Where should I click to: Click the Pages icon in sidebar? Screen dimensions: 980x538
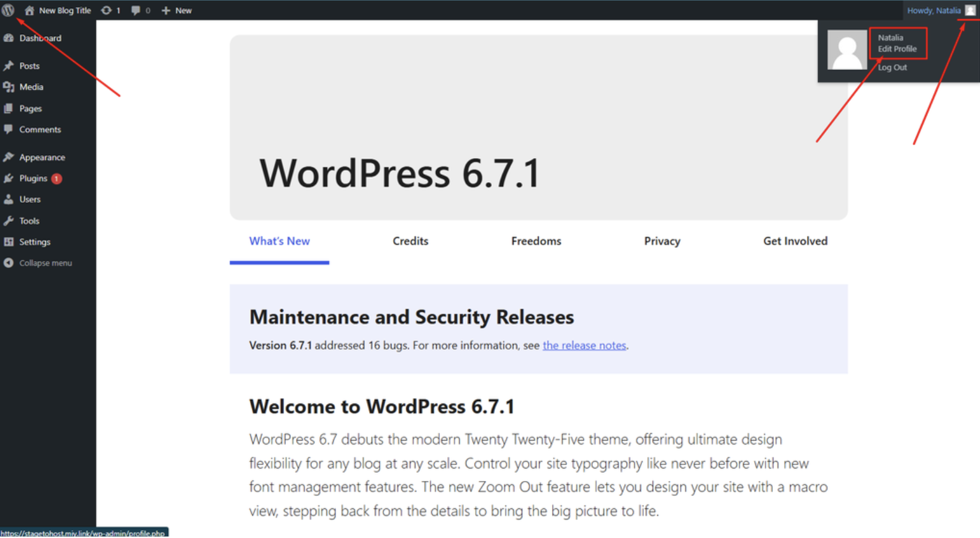(x=9, y=108)
